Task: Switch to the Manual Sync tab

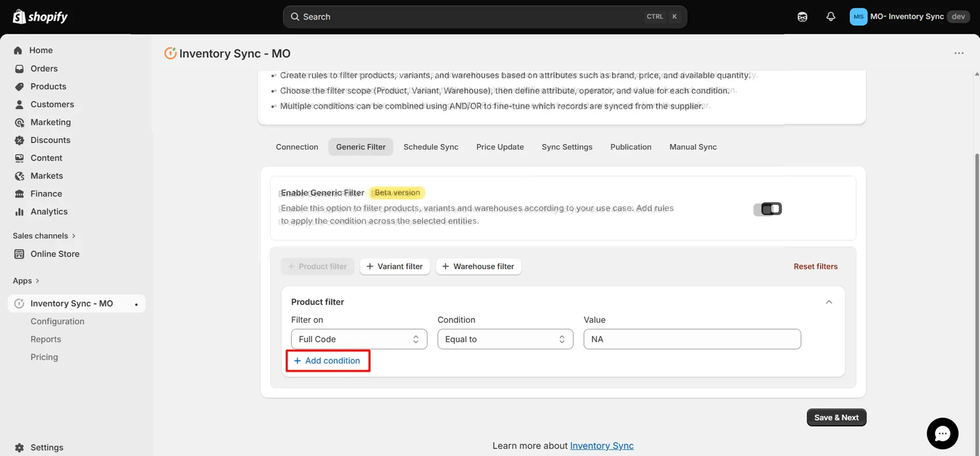Action: click(x=693, y=147)
